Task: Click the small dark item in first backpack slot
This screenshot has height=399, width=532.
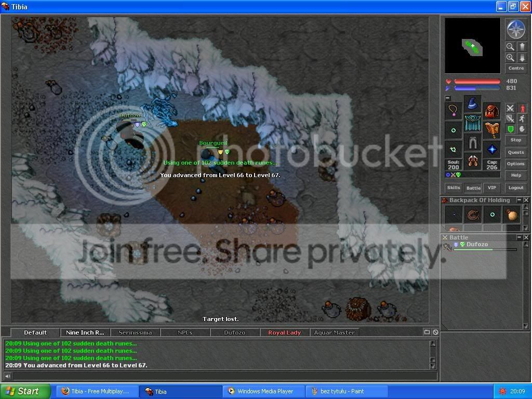Action: 454,215
